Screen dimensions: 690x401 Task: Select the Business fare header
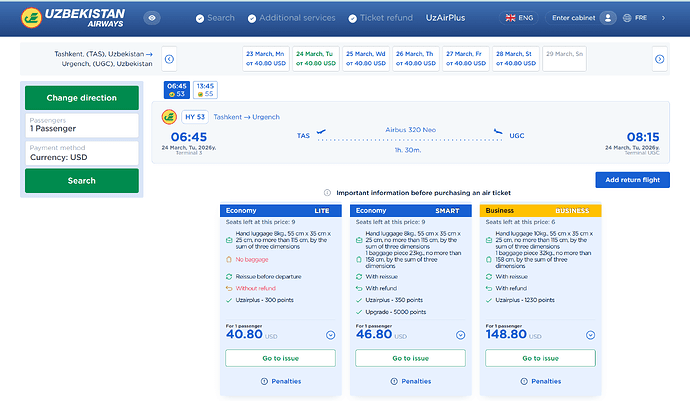(540, 211)
